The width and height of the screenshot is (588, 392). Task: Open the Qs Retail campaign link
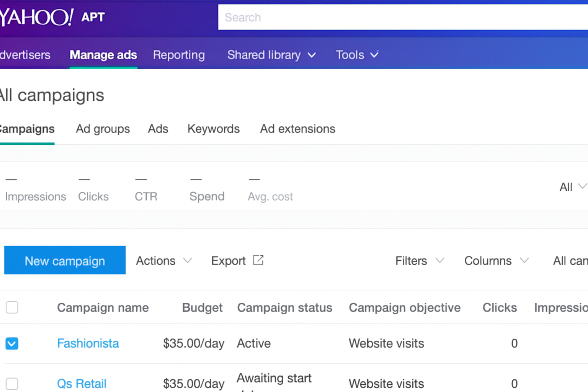point(82,383)
